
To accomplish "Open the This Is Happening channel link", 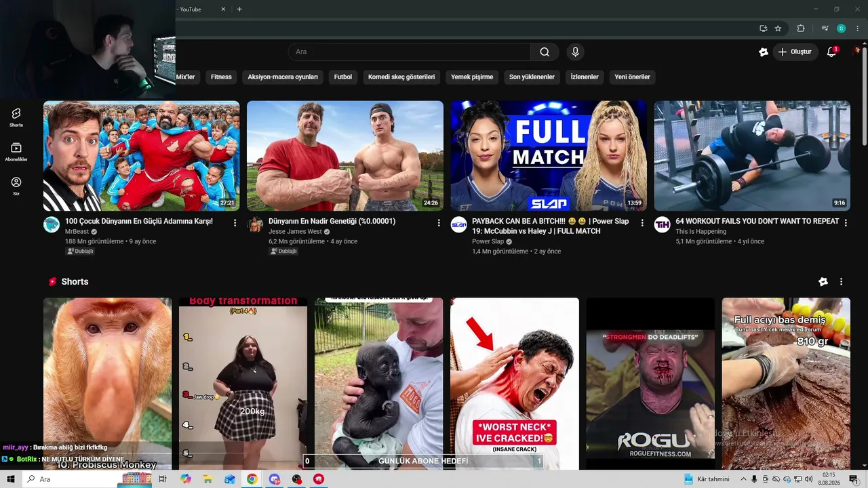I will 701,232.
